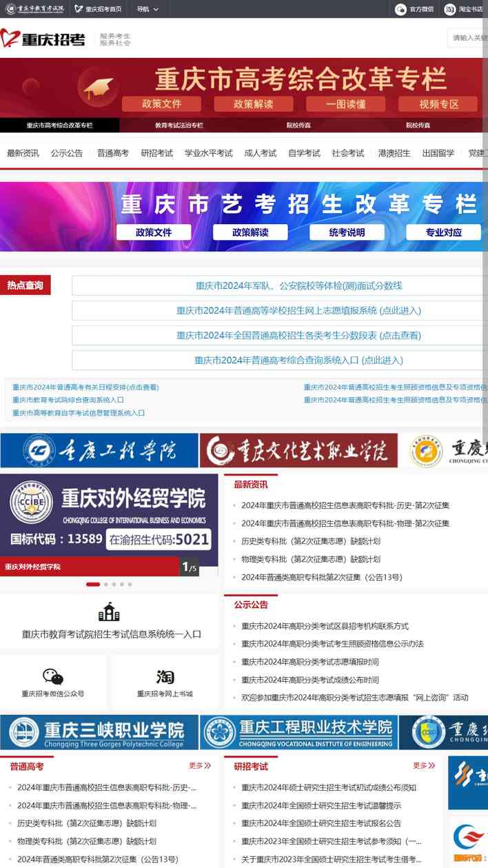Viewport: 488px width, 868px height.
Task: Open 普通高考有关日程安排(点击查看) link
Action: [85, 387]
